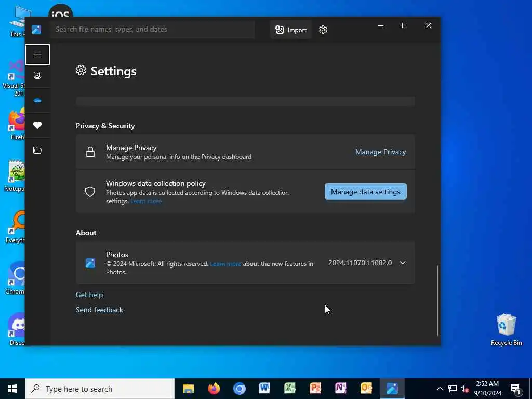Open OneDrive cloud section in the sidebar
The height and width of the screenshot is (399, 532).
(37, 100)
